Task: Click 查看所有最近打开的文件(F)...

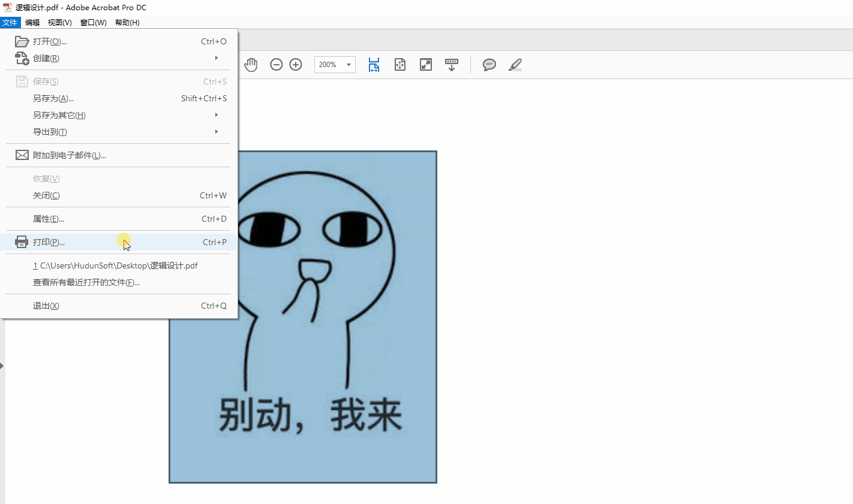Action: click(86, 282)
